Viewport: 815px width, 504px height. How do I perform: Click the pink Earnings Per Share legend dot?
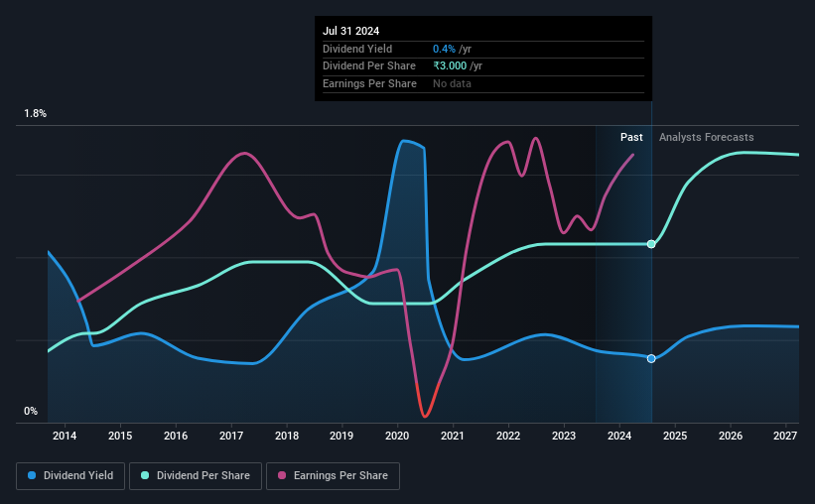coord(282,475)
